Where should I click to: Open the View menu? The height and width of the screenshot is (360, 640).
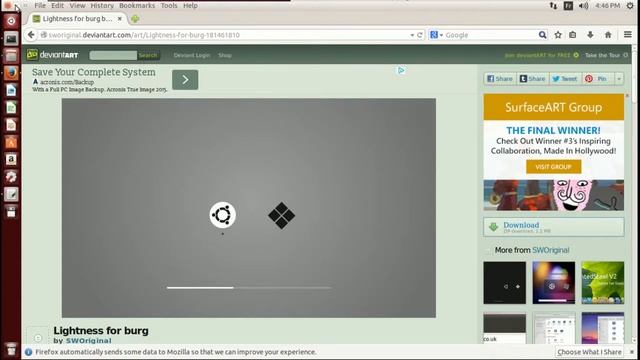(77, 6)
